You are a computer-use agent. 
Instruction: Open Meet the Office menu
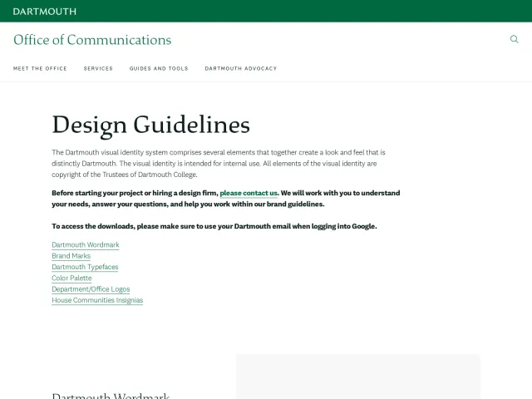click(40, 68)
